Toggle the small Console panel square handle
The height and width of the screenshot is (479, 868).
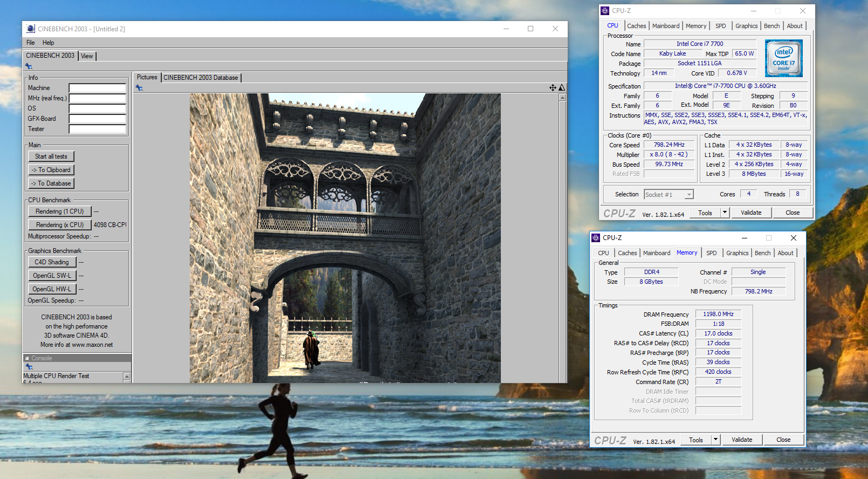27,358
